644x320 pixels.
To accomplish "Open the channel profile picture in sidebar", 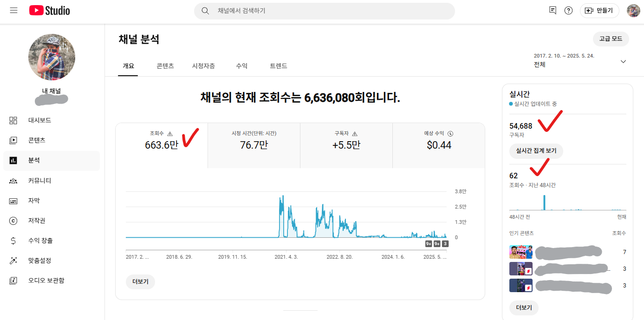I will coord(52,57).
